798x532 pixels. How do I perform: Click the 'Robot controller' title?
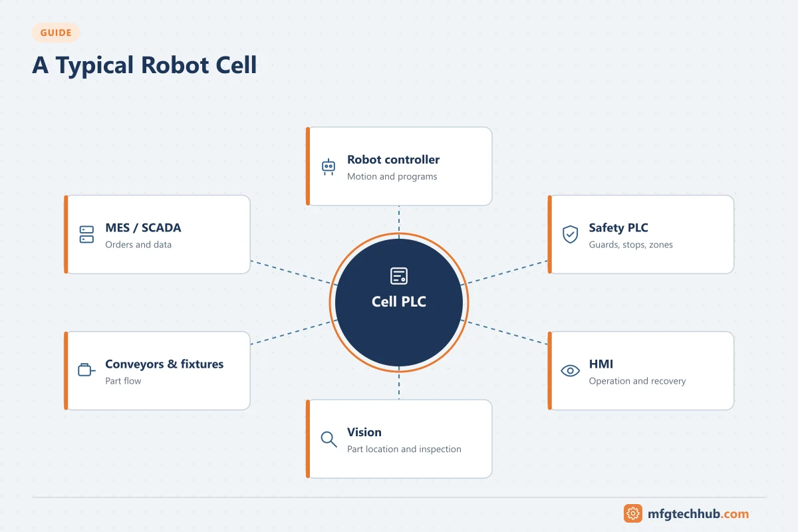393,160
